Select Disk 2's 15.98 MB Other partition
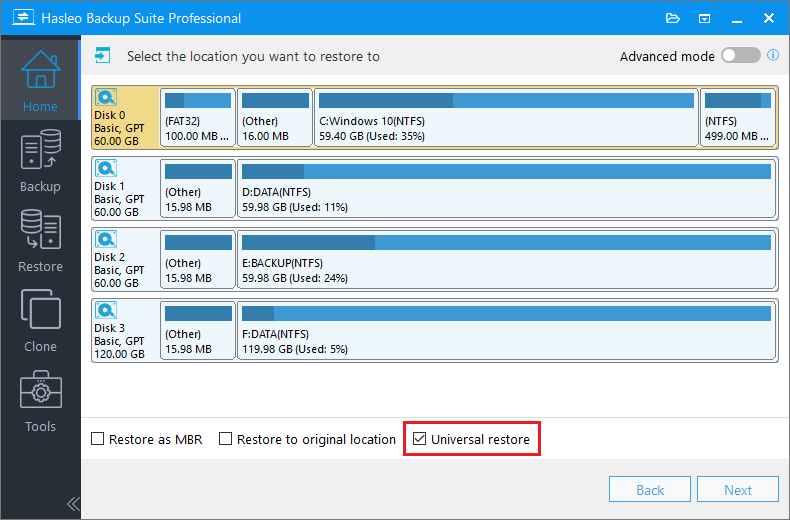This screenshot has width=790, height=520. (198, 259)
